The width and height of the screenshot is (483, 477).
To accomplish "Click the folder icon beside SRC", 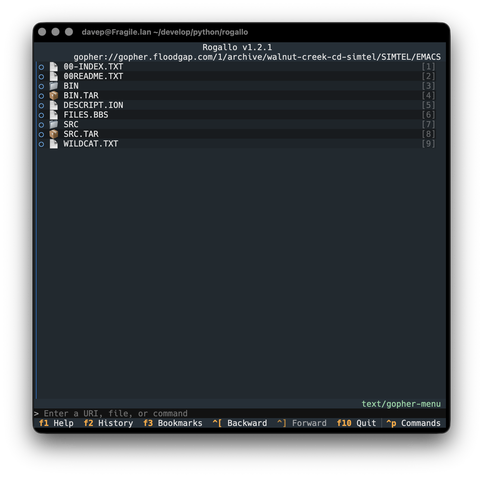I will [54, 125].
